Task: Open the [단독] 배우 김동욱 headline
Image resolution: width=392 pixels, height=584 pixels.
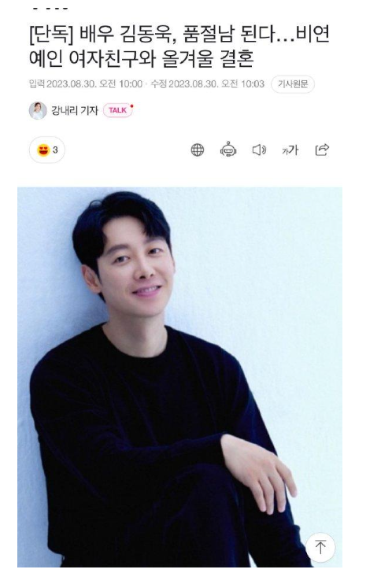Action: point(179,46)
